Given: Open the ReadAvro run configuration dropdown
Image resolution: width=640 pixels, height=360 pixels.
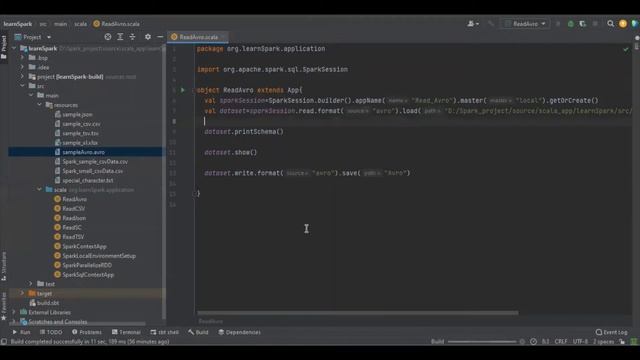Looking at the screenshot, I should pos(525,24).
